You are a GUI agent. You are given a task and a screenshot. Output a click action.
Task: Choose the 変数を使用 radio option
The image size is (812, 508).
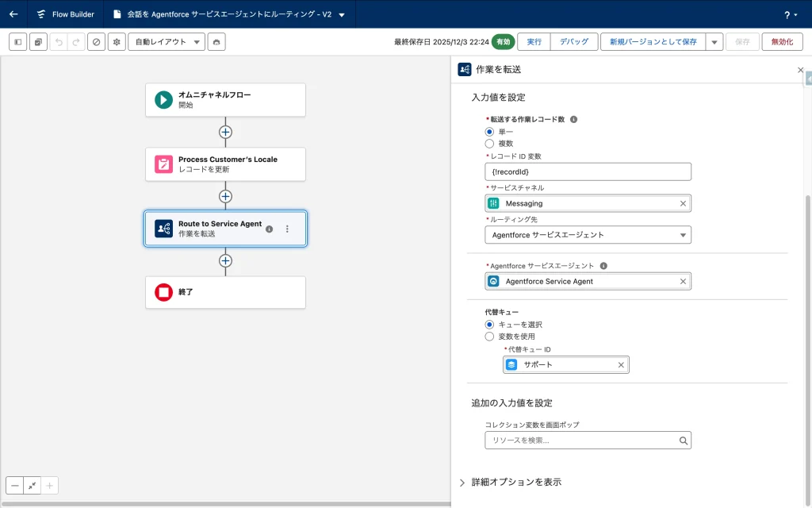(x=489, y=337)
